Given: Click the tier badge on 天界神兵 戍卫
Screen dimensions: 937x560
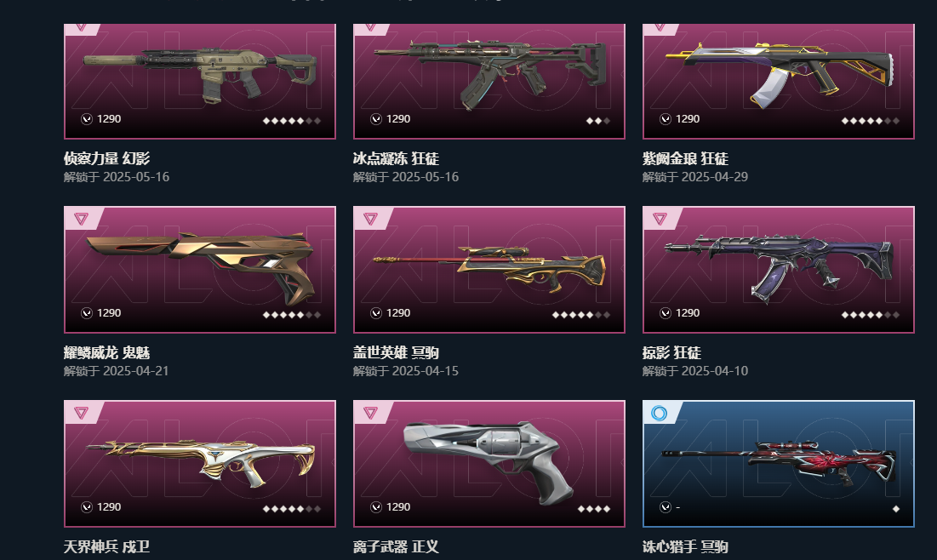Looking at the screenshot, I should (81, 413).
